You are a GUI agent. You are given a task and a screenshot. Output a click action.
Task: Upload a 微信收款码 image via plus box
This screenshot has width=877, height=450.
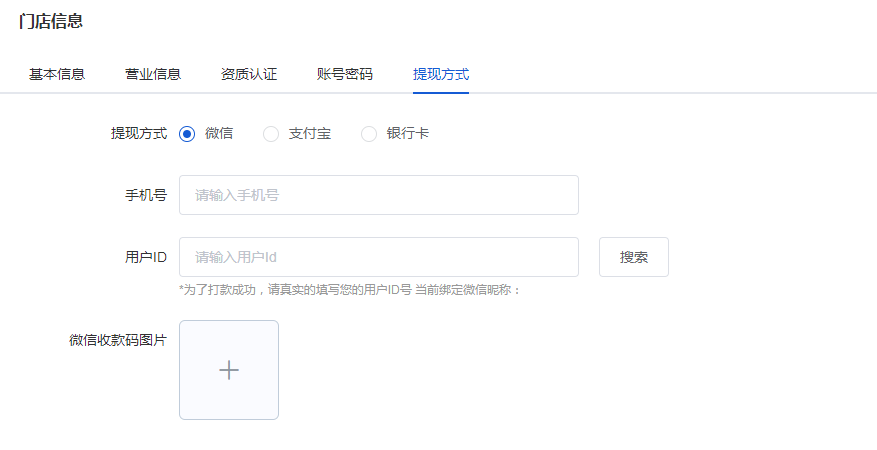pos(229,370)
